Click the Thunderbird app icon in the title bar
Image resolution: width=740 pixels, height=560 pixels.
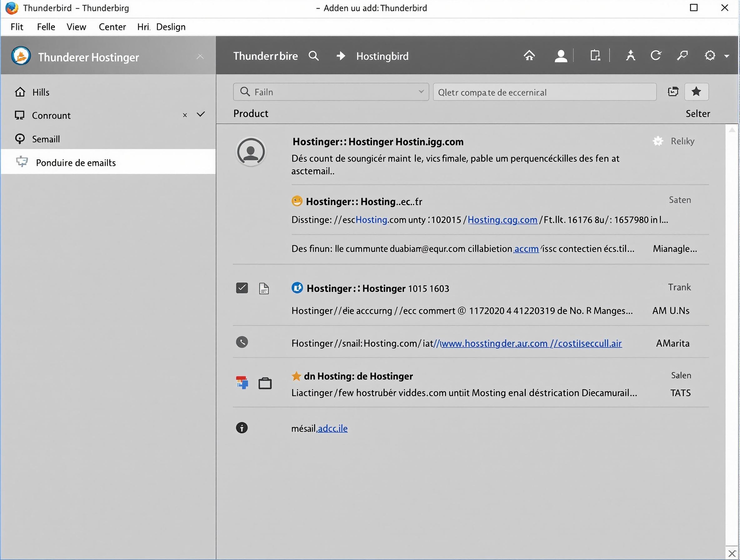pos(12,8)
